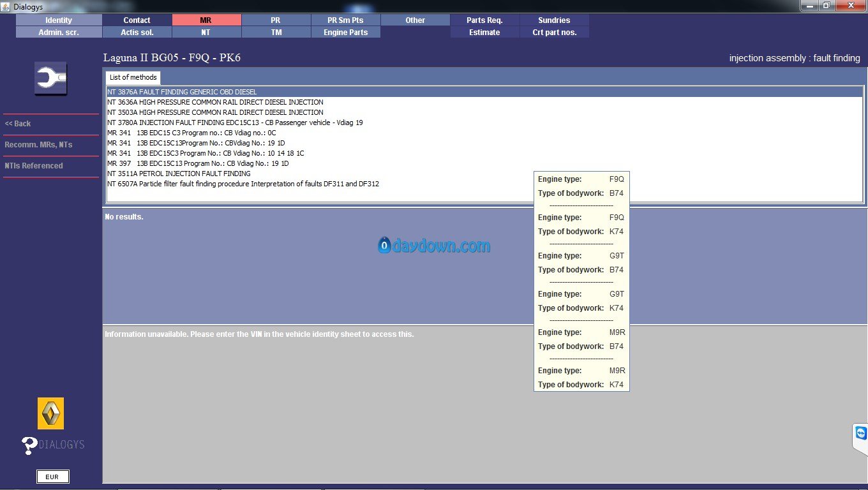Click the No results. message
The height and width of the screenshot is (490, 868).
124,217
